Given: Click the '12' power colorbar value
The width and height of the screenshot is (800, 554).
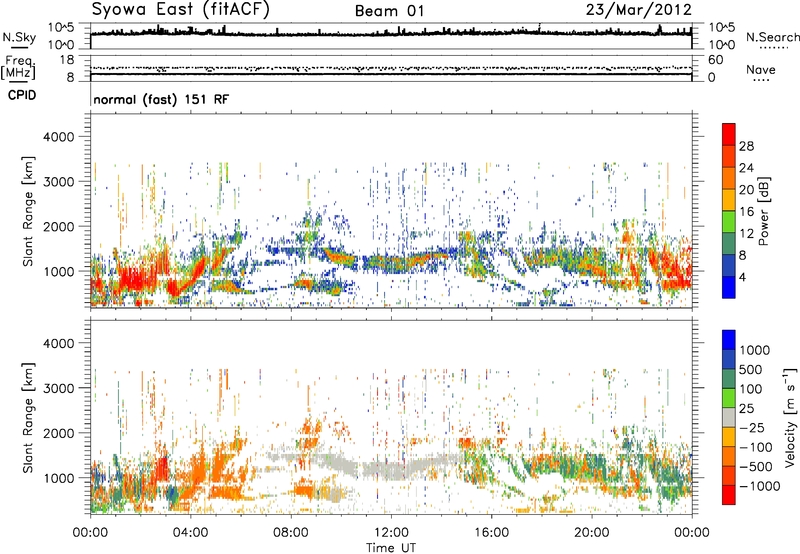Looking at the screenshot, I should [x=746, y=234].
